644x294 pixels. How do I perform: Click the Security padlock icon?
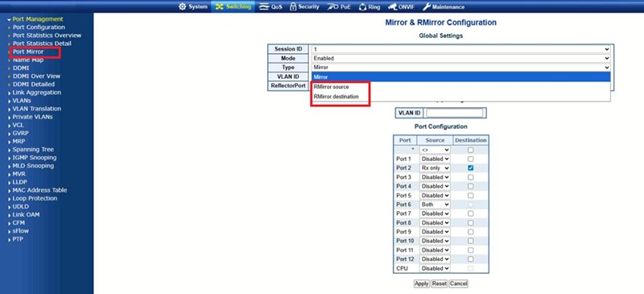point(293,6)
